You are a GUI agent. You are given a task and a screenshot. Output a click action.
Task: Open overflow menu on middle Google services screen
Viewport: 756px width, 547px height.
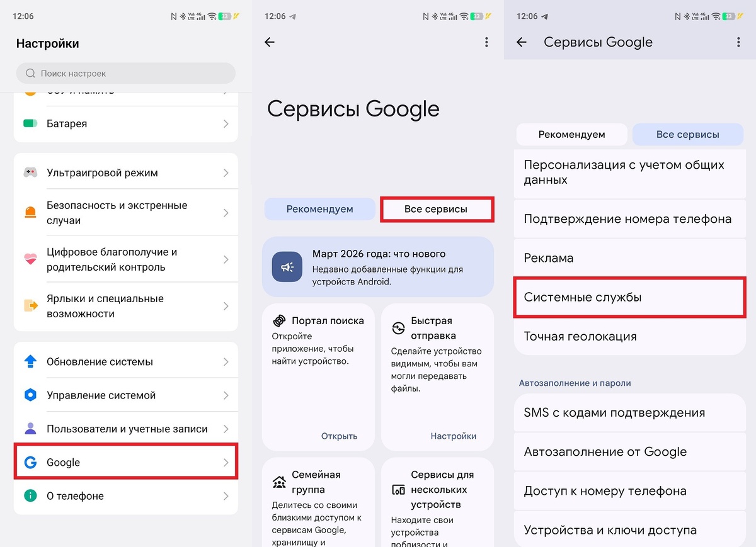(x=486, y=42)
